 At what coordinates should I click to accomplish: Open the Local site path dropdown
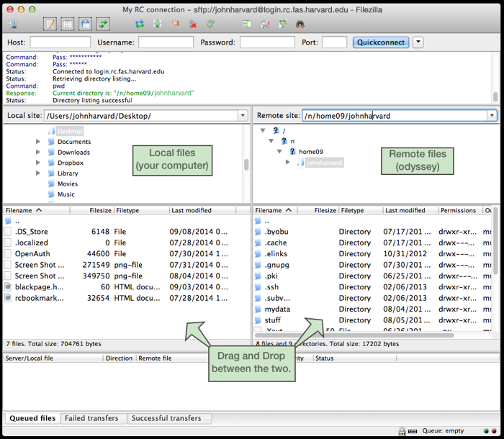pyautogui.click(x=241, y=116)
